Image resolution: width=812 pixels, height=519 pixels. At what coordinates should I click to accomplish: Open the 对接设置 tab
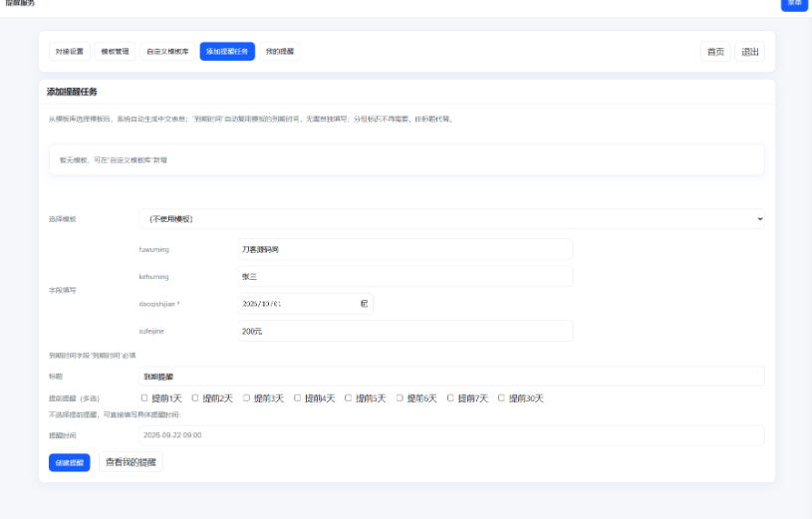70,51
